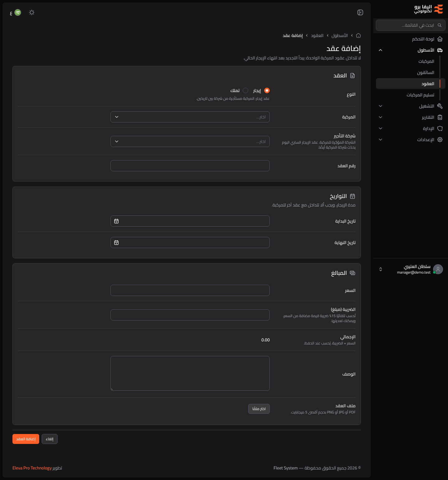Open calendar icon for تاريخ النهاية
The height and width of the screenshot is (480, 448).
[x=116, y=242]
